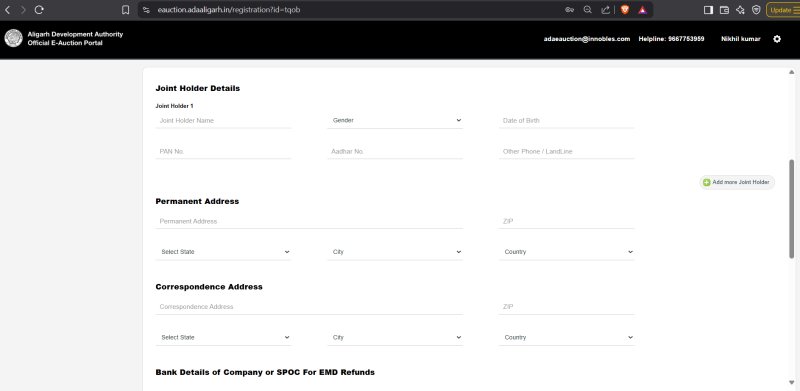Click the Helpline phone number text
800x391 pixels.
(671, 39)
